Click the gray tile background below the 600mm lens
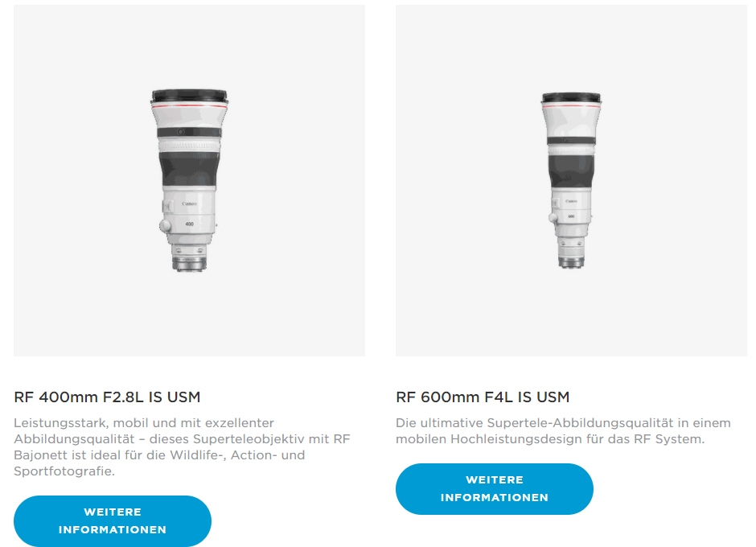Viewport: 756px width, 547px height. click(571, 314)
